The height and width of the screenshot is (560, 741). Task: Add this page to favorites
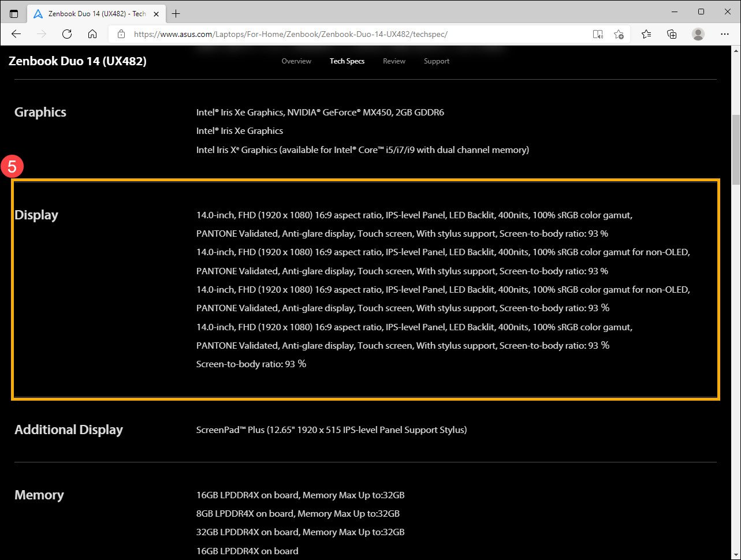pyautogui.click(x=619, y=34)
